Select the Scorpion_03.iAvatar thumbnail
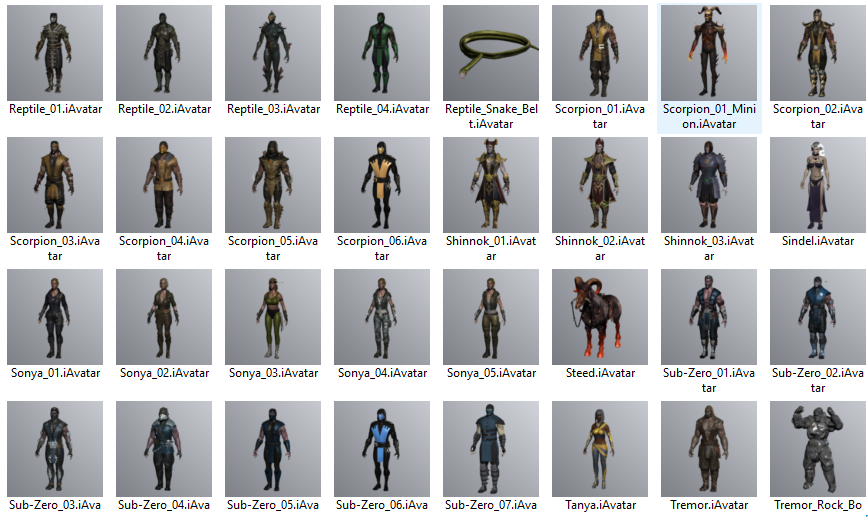Screen dimensions: 868x517 coord(55,185)
